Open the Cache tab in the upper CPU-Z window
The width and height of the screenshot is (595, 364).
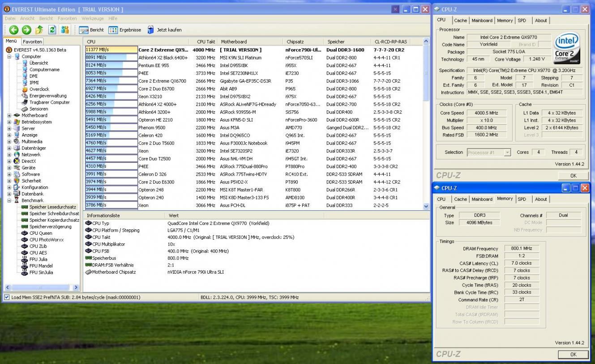tap(460, 21)
